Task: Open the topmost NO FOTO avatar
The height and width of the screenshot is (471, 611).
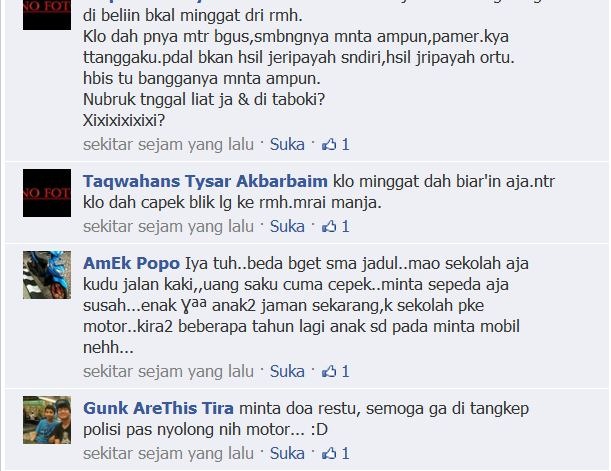Action: (47, 15)
